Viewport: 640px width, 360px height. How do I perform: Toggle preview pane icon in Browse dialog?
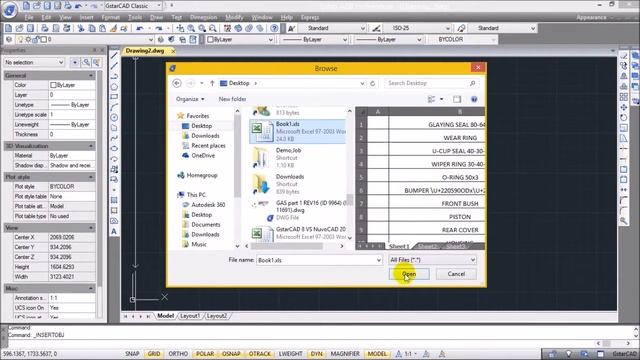(457, 99)
